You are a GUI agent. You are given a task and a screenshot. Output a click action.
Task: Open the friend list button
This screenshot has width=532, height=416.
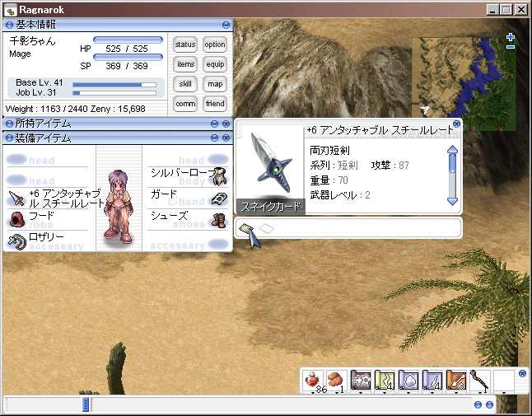(215, 104)
